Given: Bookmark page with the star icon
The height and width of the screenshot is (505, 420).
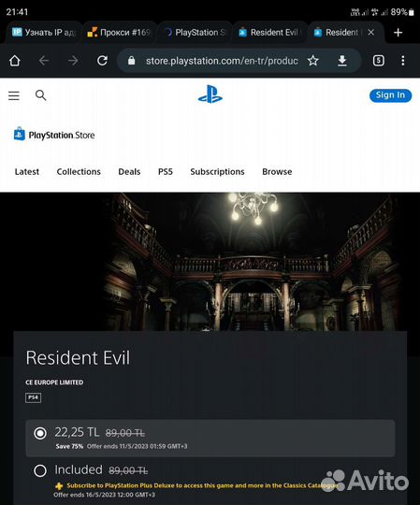Looking at the screenshot, I should (312, 61).
